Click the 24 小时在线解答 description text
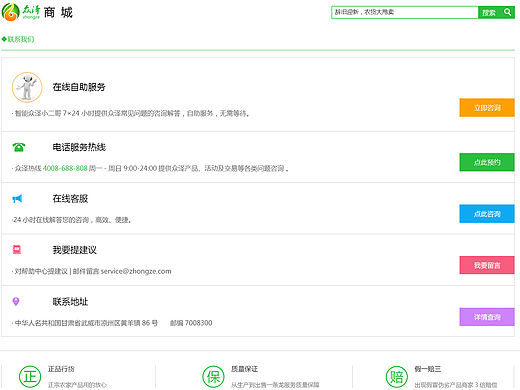 click(x=72, y=220)
